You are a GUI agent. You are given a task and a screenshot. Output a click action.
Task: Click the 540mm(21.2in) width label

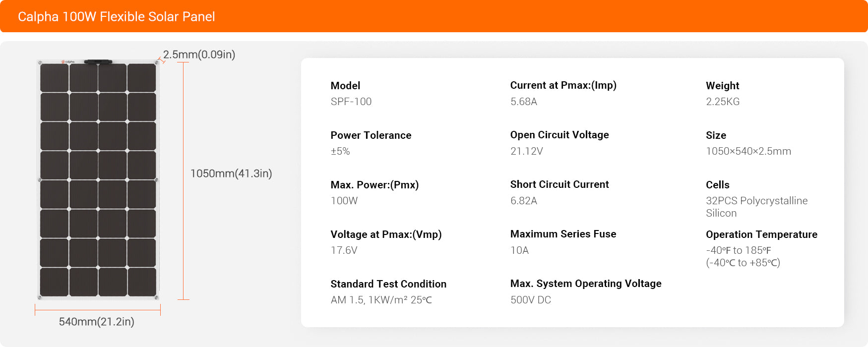(97, 322)
